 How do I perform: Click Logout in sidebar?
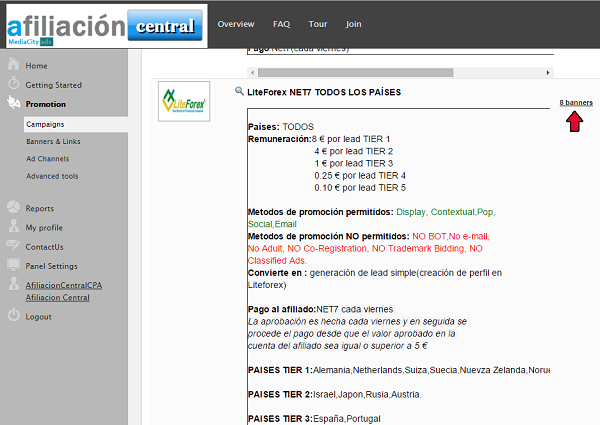click(x=38, y=317)
